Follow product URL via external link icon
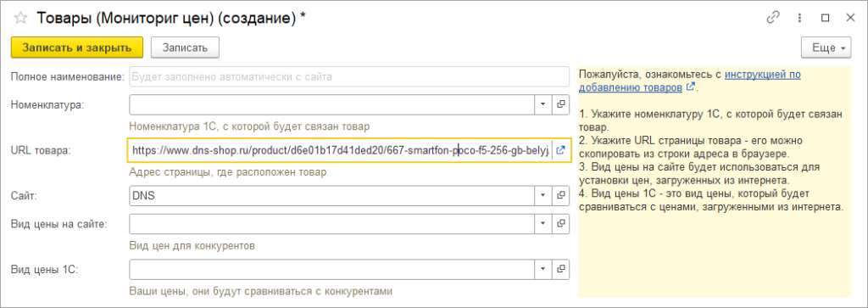868x308 pixels. click(560, 149)
